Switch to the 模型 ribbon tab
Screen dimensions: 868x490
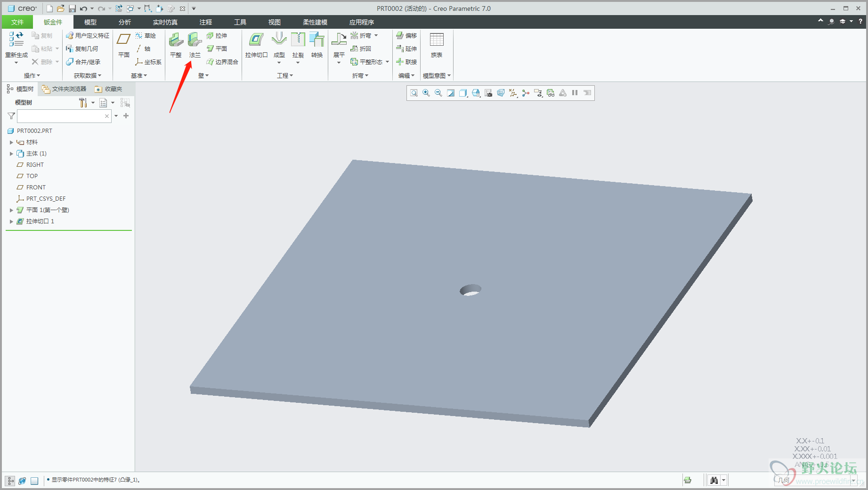point(90,22)
